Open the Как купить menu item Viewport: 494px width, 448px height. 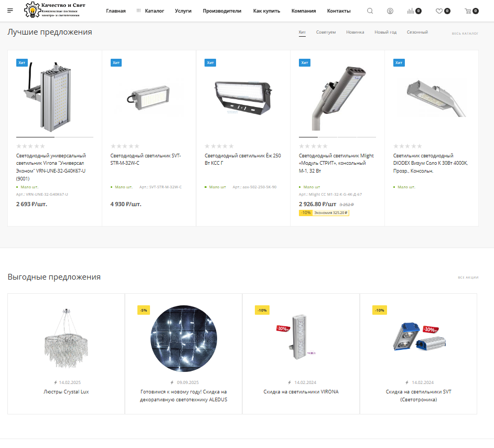(266, 11)
